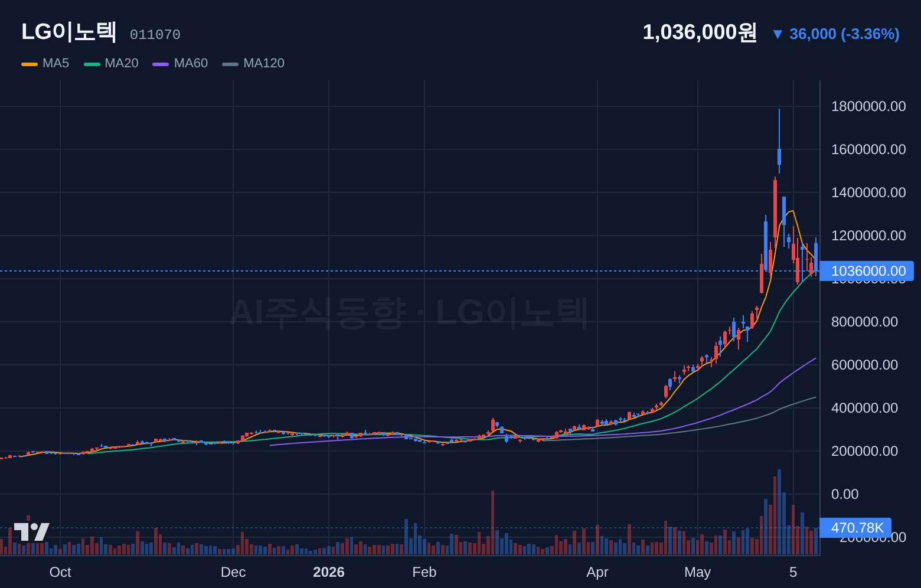Click the 400000.00 price axis label
Viewport: 921px width, 588px height.
[x=864, y=408]
